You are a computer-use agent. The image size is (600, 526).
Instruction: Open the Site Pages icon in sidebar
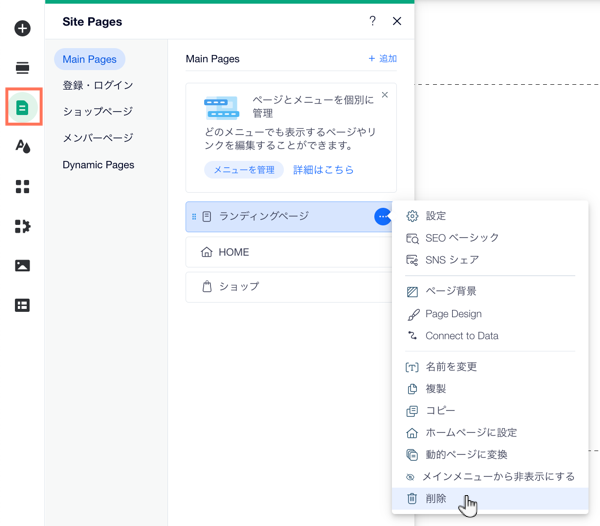(x=23, y=107)
